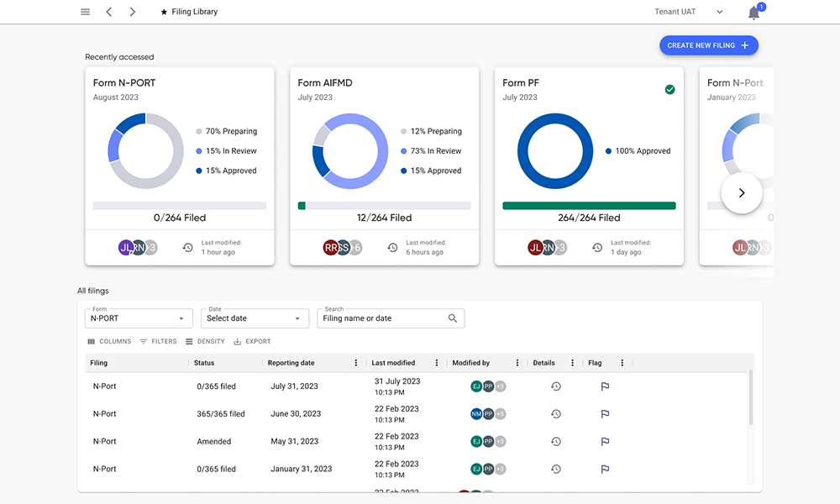Click the forward navigation arrow
The height and width of the screenshot is (504, 840).
pos(133,12)
